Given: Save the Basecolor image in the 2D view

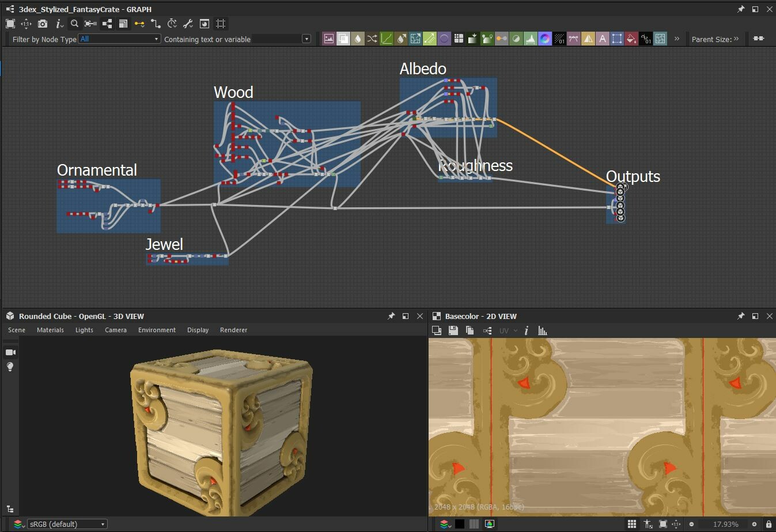Looking at the screenshot, I should 453,330.
